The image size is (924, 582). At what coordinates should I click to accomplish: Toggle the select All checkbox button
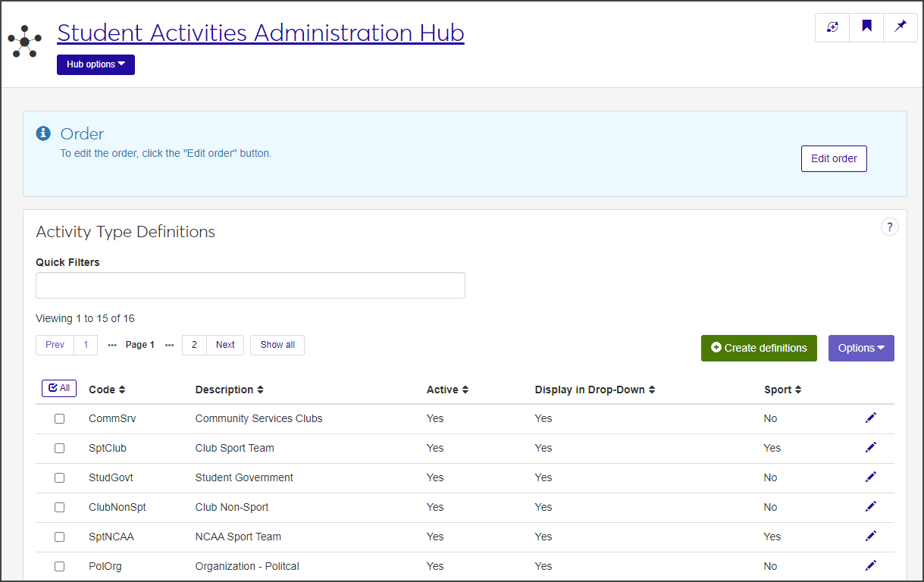59,388
